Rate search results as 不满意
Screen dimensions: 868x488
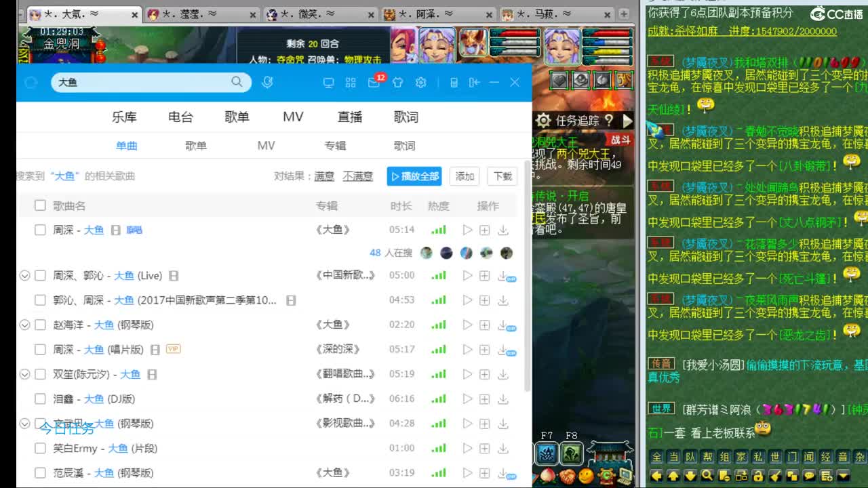tap(357, 176)
